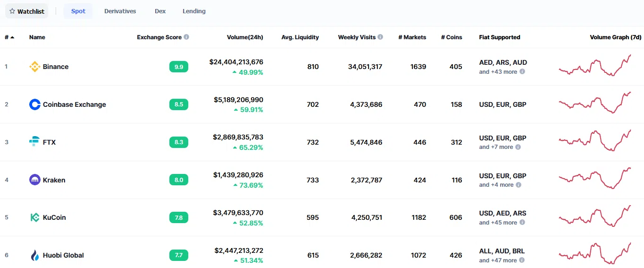
Task: Click the 9.9 score badge for Binance
Action: click(x=179, y=67)
